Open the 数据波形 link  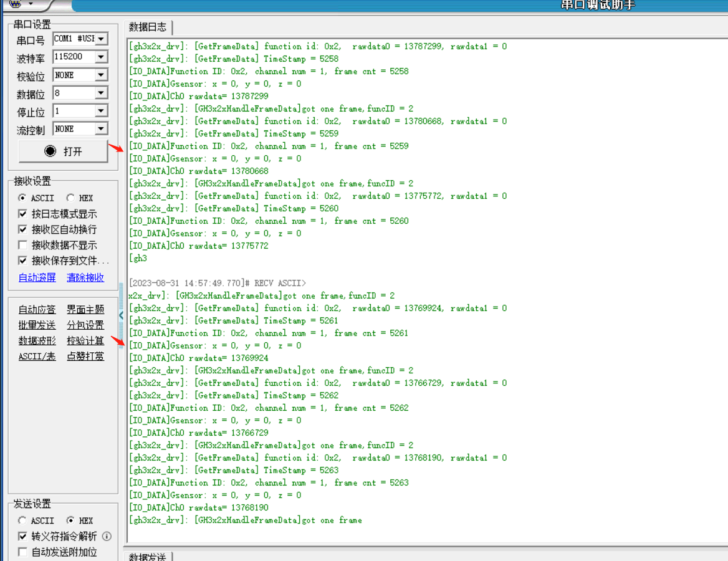click(37, 340)
